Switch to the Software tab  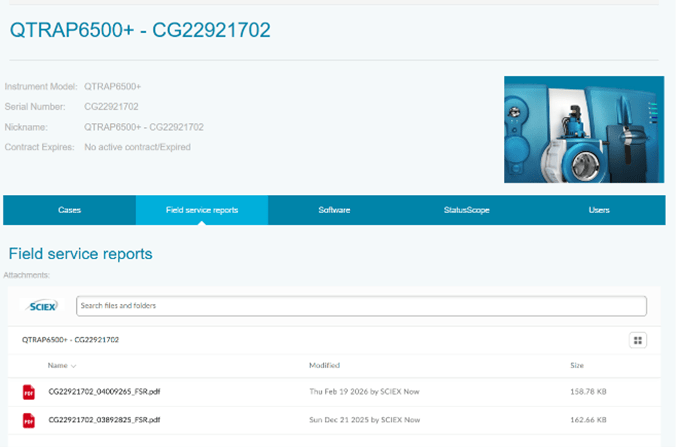pos(334,210)
